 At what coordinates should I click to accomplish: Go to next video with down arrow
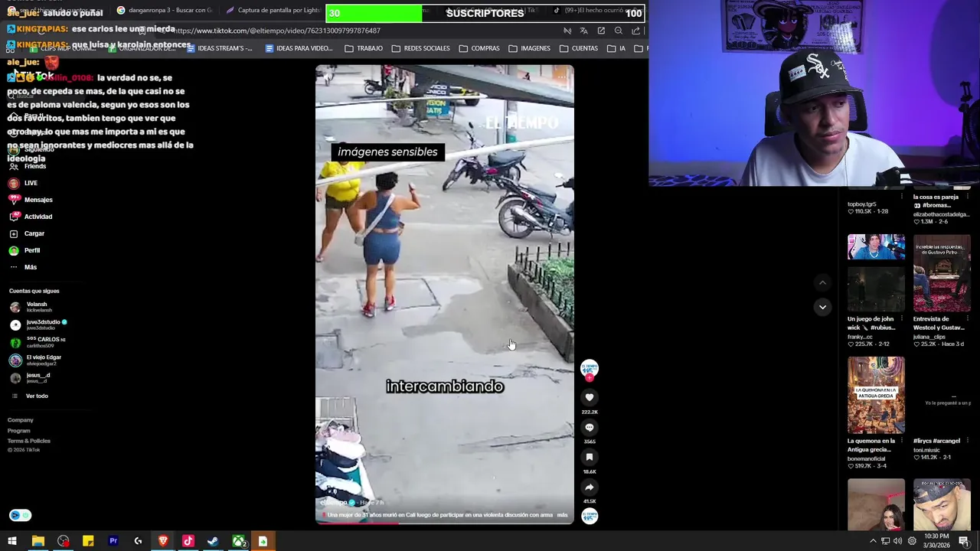click(x=822, y=307)
